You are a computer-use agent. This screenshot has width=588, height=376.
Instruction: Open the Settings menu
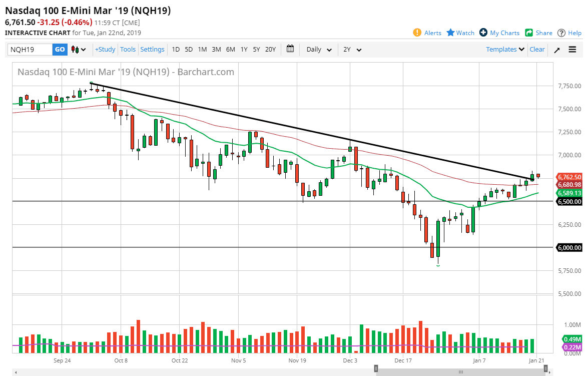point(152,49)
